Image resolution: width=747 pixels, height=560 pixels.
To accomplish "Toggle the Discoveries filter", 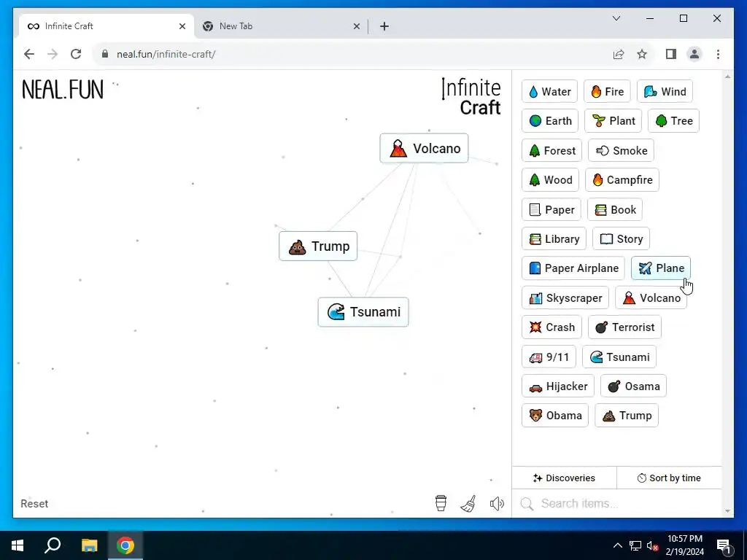I will point(564,478).
